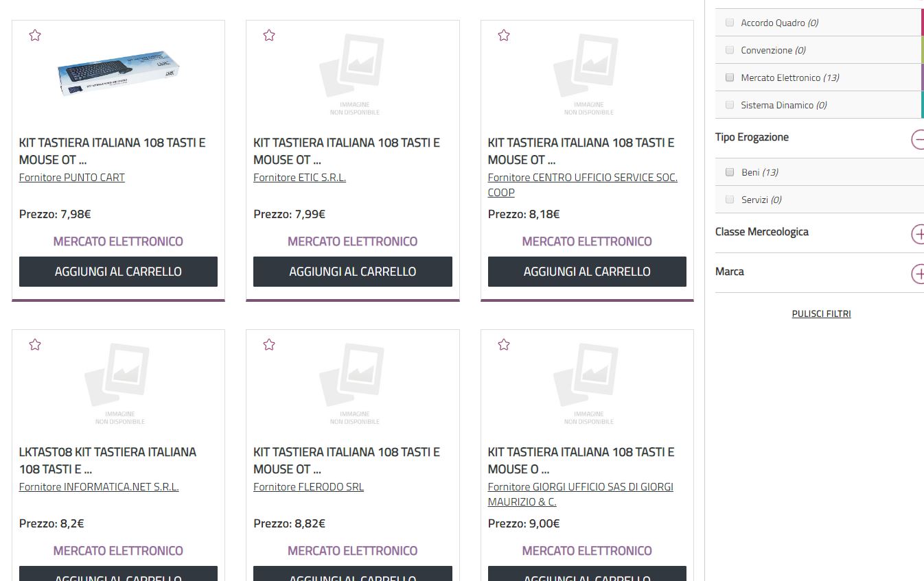The image size is (924, 581).
Task: Add the FLERODO SRL product to cart
Action: pyautogui.click(x=353, y=573)
